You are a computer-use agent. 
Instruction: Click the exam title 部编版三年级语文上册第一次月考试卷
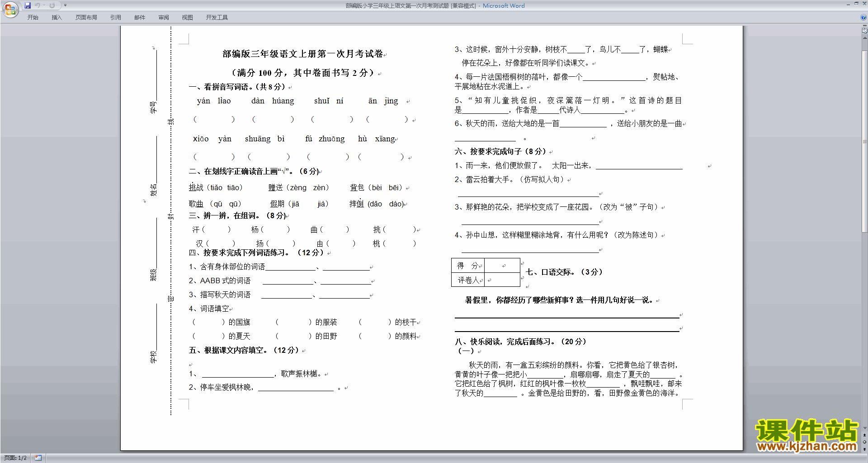[303, 54]
